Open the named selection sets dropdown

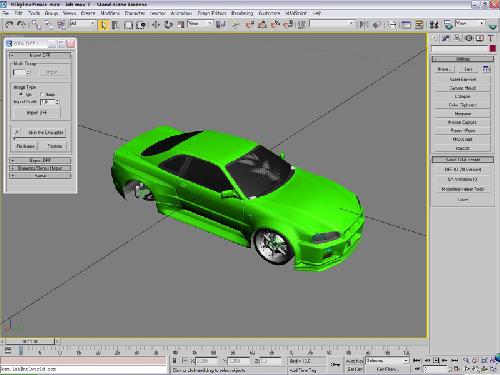tap(332, 23)
